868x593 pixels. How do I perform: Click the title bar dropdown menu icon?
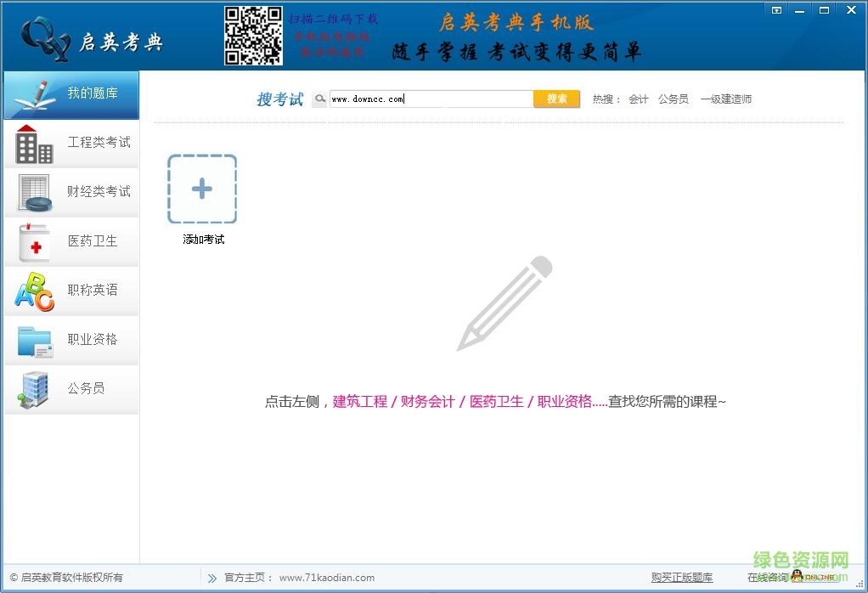(x=776, y=10)
